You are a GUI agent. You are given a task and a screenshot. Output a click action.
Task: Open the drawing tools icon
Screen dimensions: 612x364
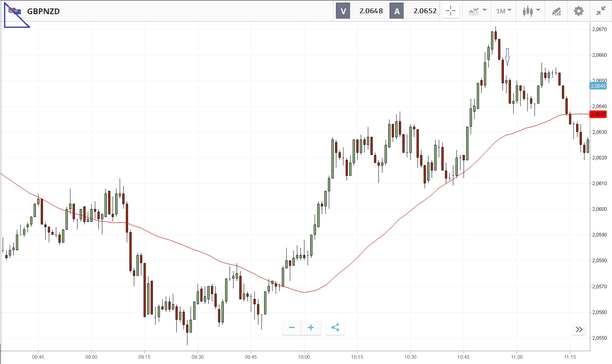pos(557,11)
